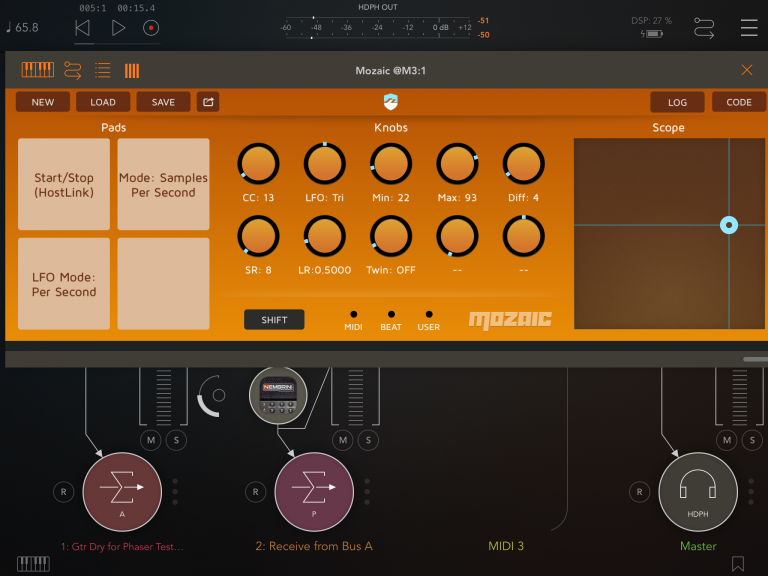This screenshot has height=576, width=768.
Task: Tap the empty fourth pad
Action: [164, 284]
